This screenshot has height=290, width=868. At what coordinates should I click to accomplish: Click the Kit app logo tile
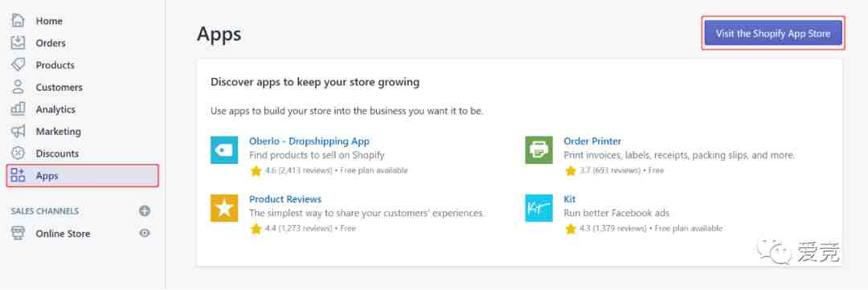[x=538, y=207]
